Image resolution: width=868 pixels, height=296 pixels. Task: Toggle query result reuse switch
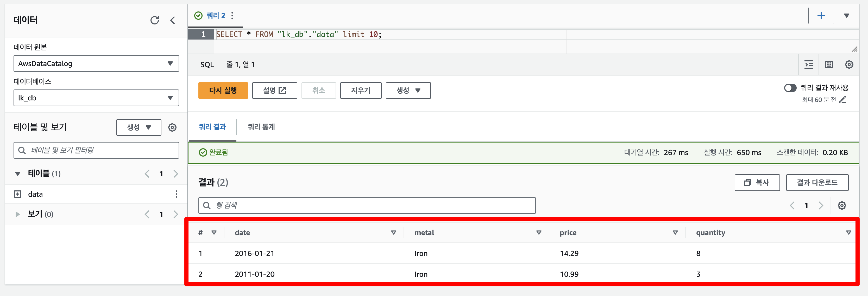point(790,88)
